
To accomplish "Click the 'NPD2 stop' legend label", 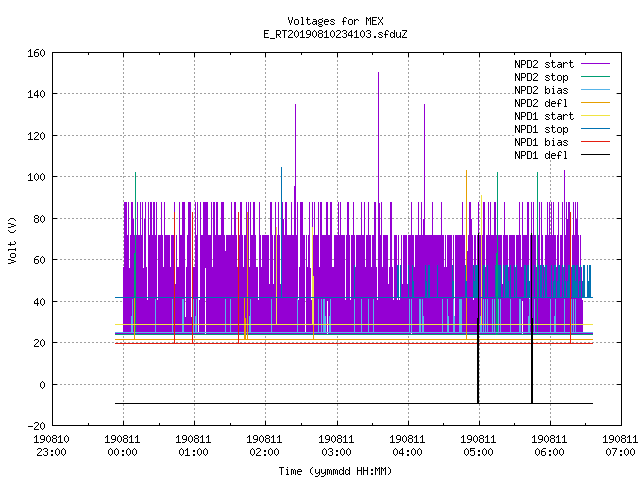I will coord(541,77).
